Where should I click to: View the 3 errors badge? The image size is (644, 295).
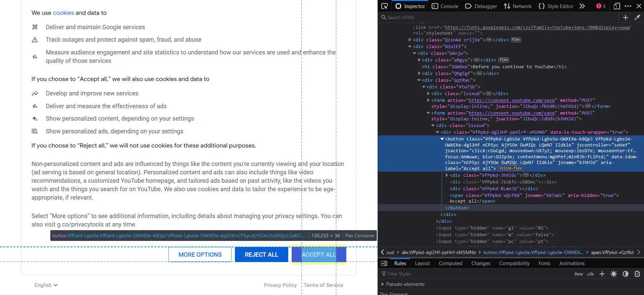(x=601, y=6)
